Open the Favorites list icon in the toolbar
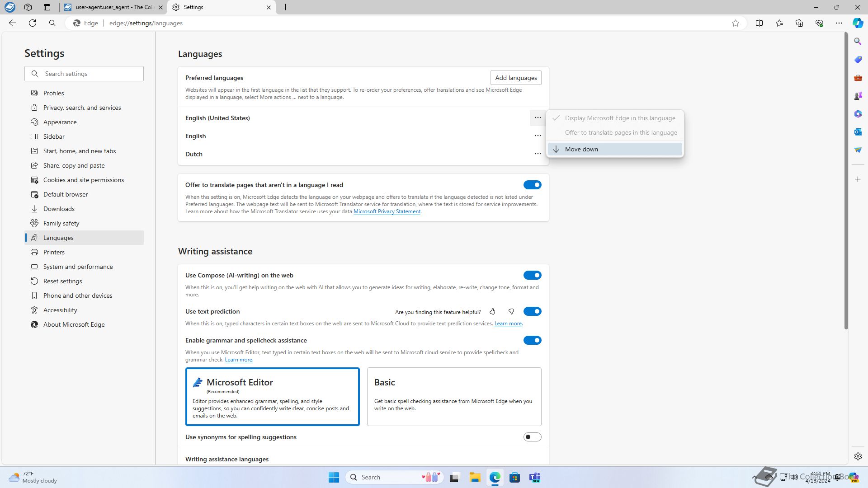 click(x=779, y=23)
